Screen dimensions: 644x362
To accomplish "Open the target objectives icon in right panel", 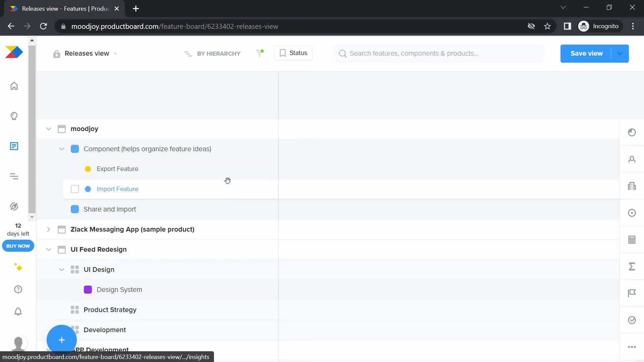I will (632, 213).
